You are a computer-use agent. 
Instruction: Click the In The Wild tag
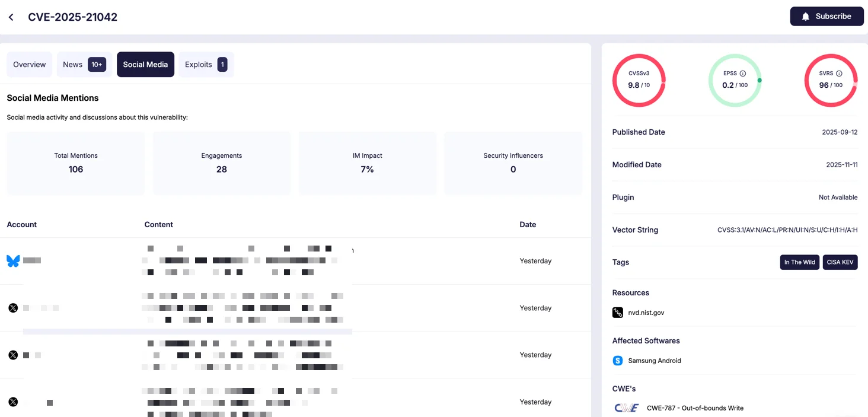799,262
